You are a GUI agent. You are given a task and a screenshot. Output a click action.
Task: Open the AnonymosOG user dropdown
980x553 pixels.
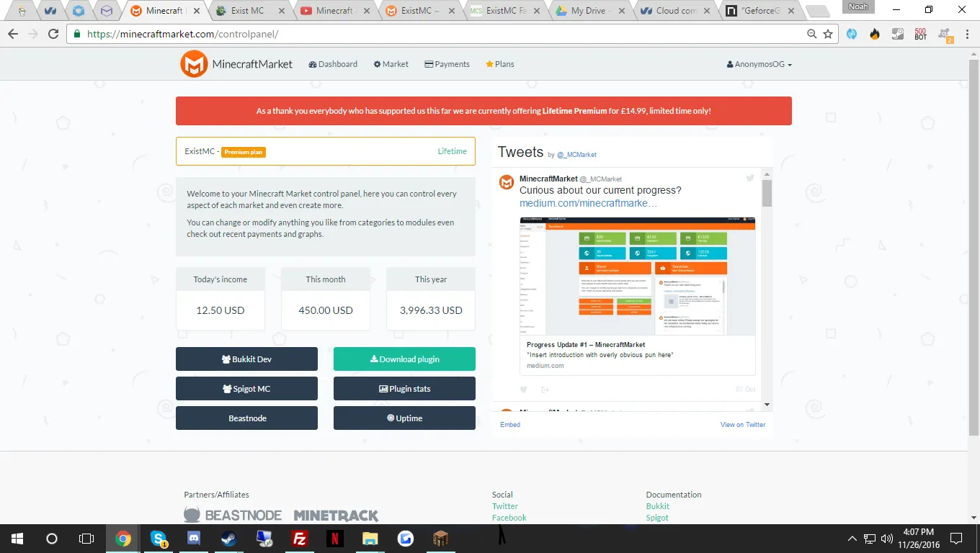point(759,64)
